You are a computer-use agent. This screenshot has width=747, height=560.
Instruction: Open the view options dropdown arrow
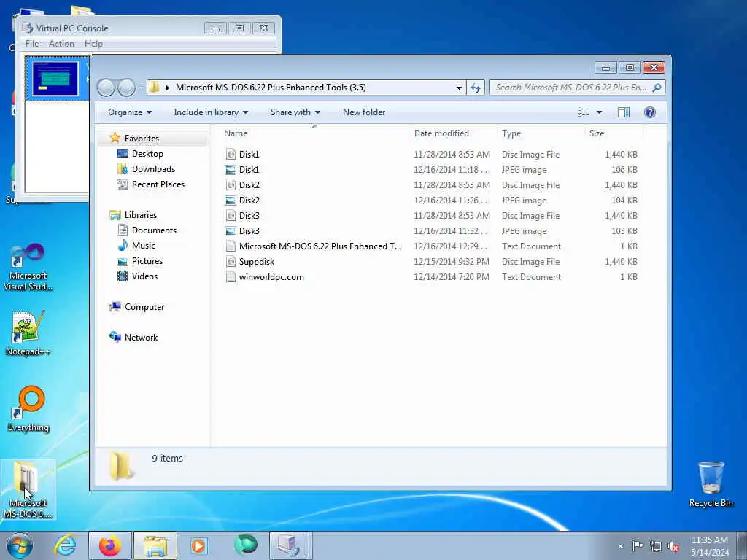600,112
